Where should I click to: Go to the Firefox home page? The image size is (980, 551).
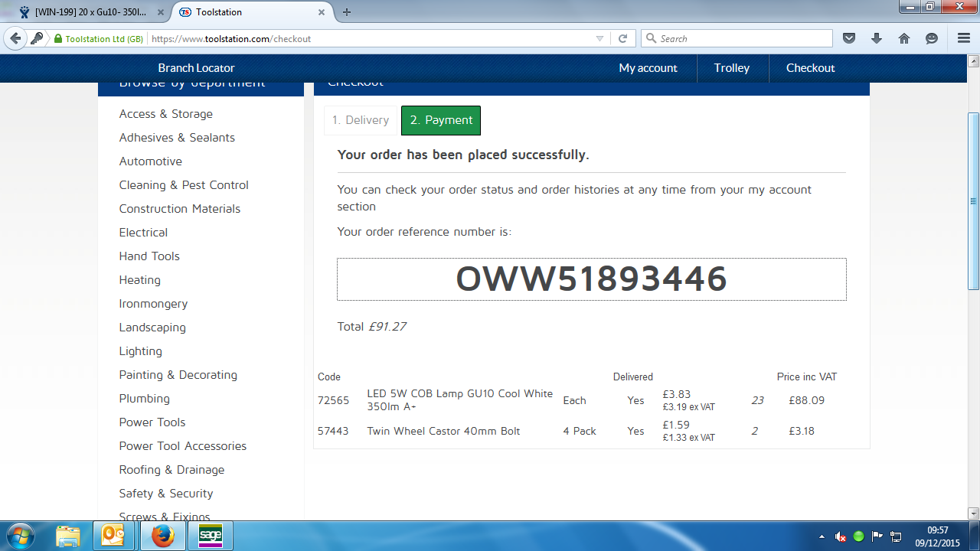tap(904, 38)
